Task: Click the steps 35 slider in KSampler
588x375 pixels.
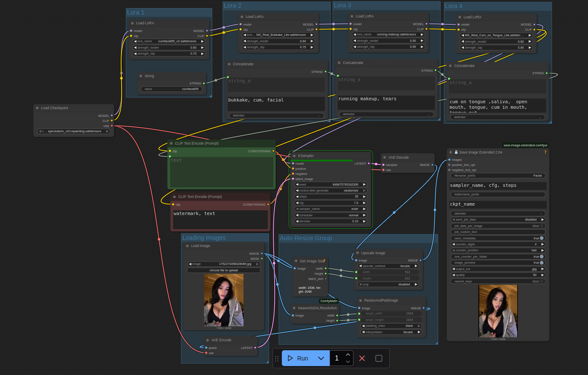Action: pos(331,196)
